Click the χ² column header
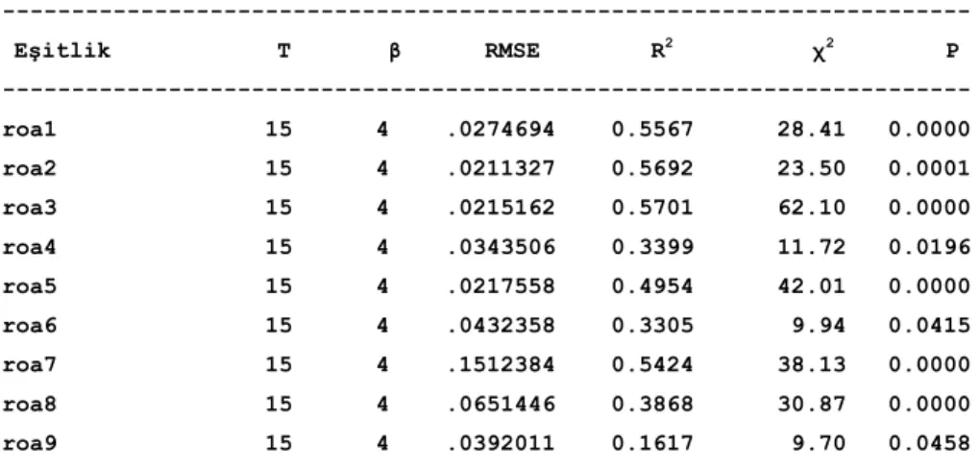 (821, 51)
